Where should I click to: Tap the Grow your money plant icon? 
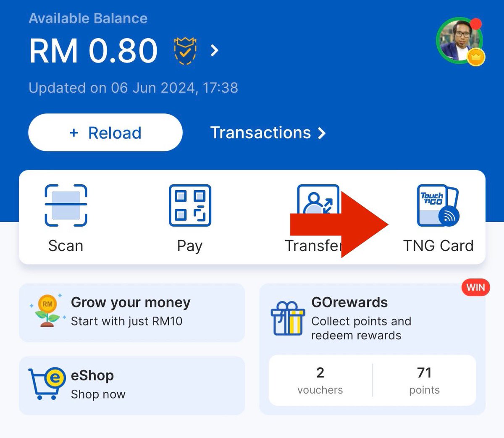point(47,311)
